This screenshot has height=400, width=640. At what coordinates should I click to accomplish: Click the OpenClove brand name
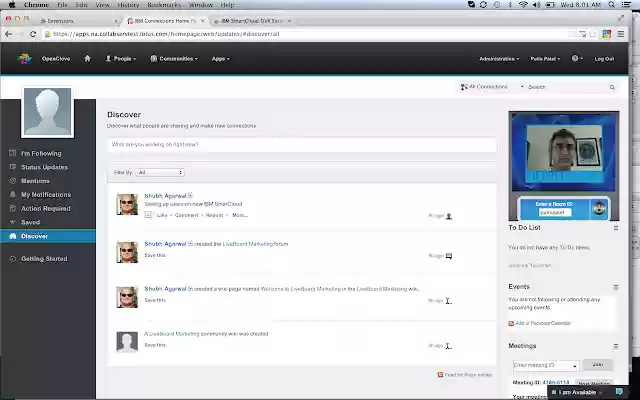click(x=56, y=59)
